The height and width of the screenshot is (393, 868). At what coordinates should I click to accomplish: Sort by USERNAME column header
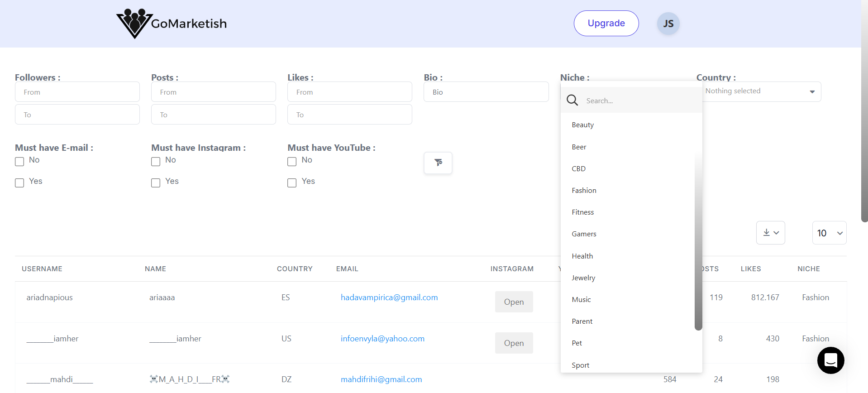click(x=42, y=269)
